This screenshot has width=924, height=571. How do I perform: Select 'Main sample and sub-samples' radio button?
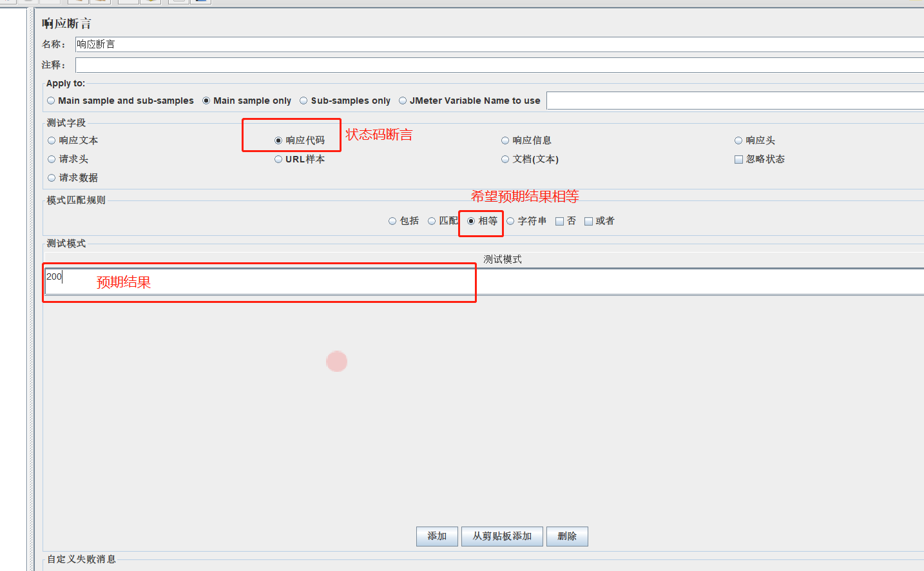120,101
